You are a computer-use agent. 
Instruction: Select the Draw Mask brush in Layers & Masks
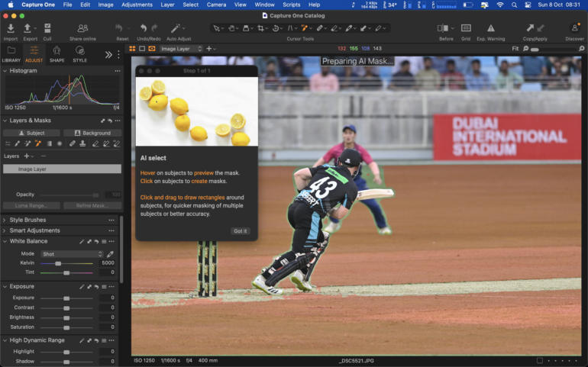(18, 143)
